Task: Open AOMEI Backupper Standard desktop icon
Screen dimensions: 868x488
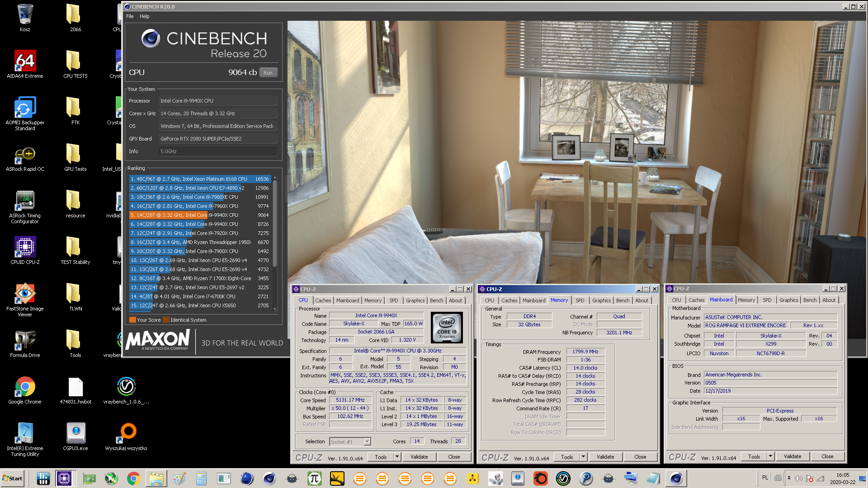Action: tap(25, 113)
